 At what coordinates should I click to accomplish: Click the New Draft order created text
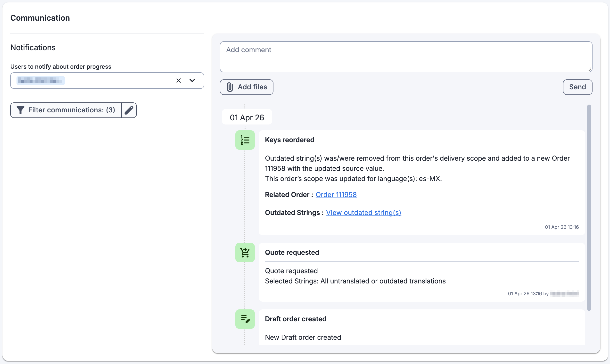[303, 337]
